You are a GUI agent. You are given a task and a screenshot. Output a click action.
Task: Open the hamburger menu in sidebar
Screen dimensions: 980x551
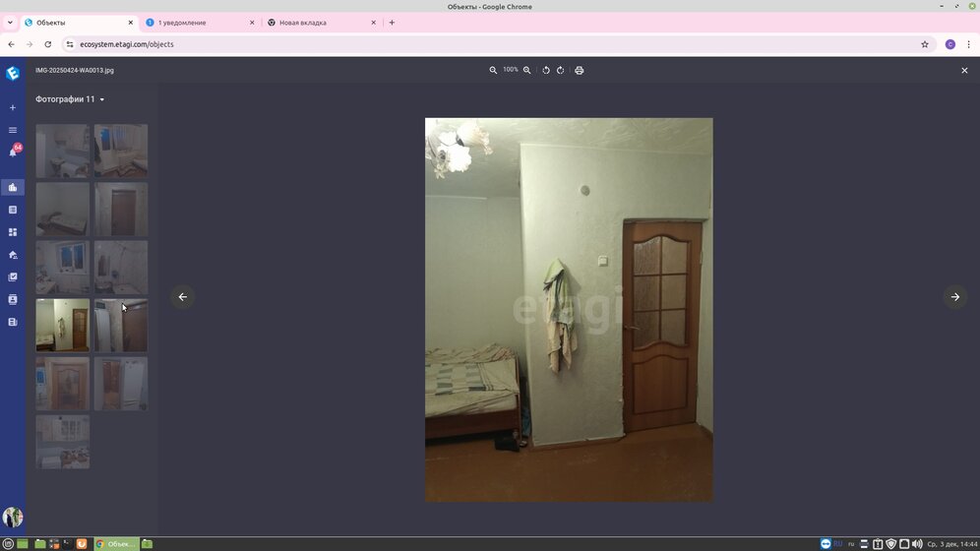[13, 130]
